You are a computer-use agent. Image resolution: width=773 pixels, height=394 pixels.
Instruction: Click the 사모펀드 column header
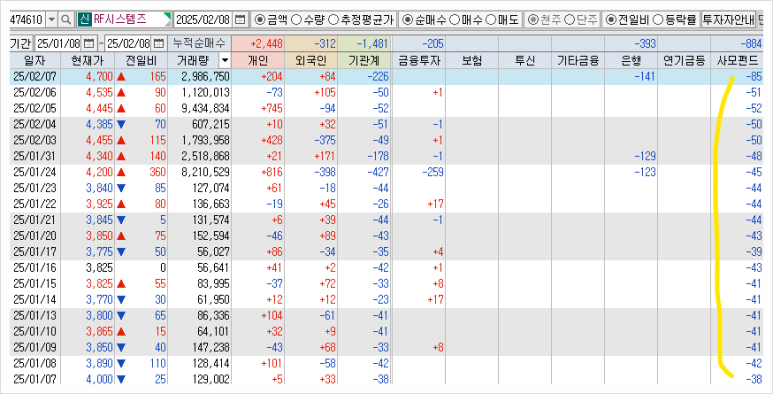[x=737, y=61]
